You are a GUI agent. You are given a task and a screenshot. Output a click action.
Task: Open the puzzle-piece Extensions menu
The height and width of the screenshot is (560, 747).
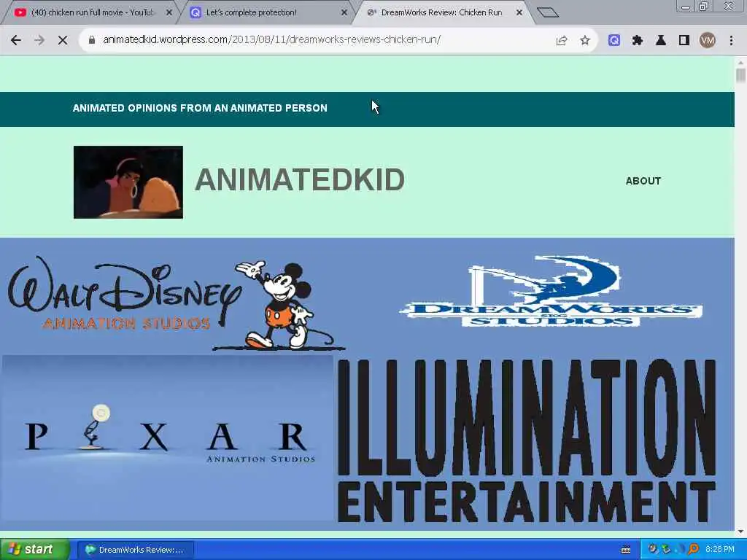(x=638, y=41)
